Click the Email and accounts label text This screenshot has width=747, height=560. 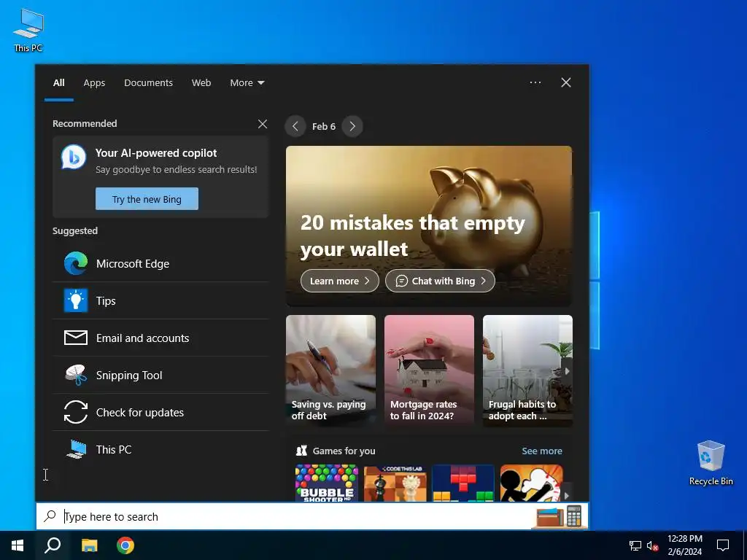pos(142,338)
